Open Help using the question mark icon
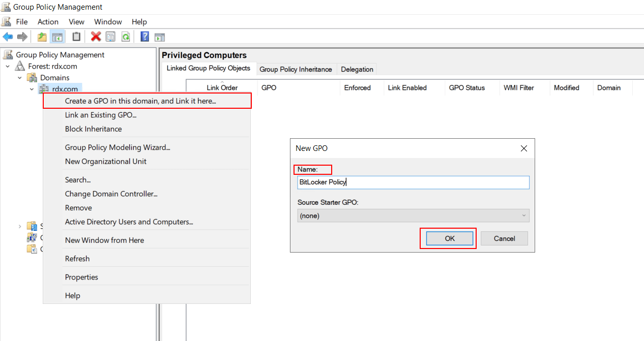Image resolution: width=644 pixels, height=341 pixels. [143, 36]
